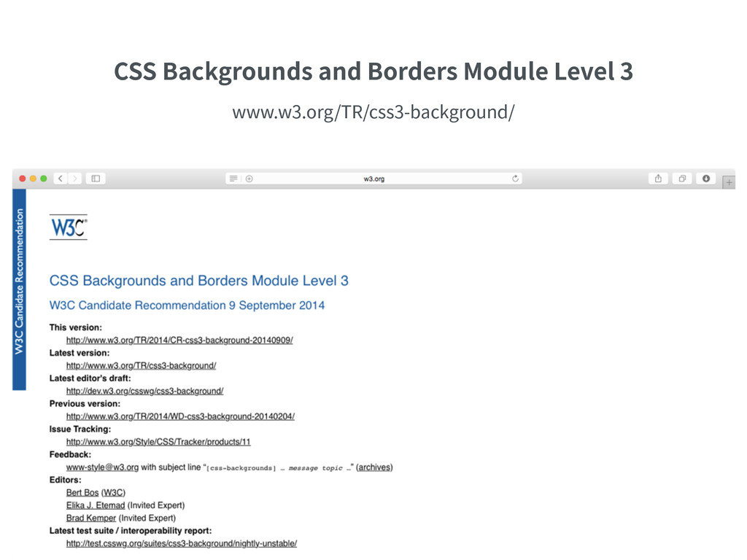Image resolution: width=747 pixels, height=560 pixels.
Task: Click the www-style@w3.org email link
Action: click(x=102, y=467)
